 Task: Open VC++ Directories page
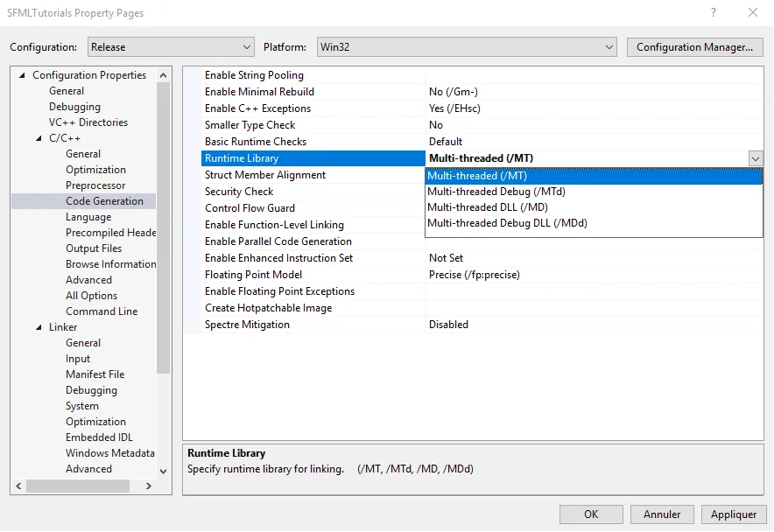(x=88, y=122)
